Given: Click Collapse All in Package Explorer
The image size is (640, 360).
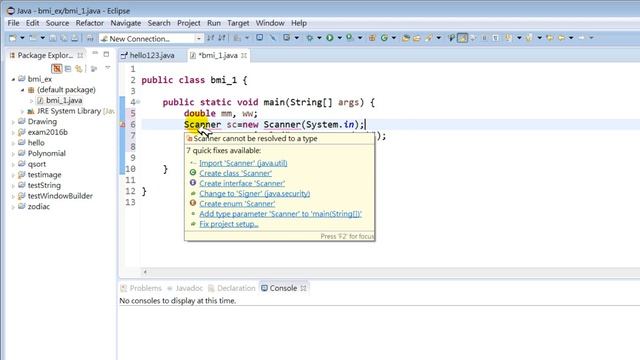Looking at the screenshot, I should tap(68, 69).
